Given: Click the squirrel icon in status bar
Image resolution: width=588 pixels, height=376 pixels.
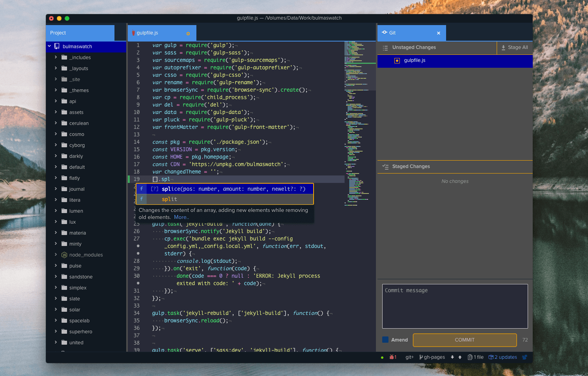Looking at the screenshot, I should click(x=524, y=357).
